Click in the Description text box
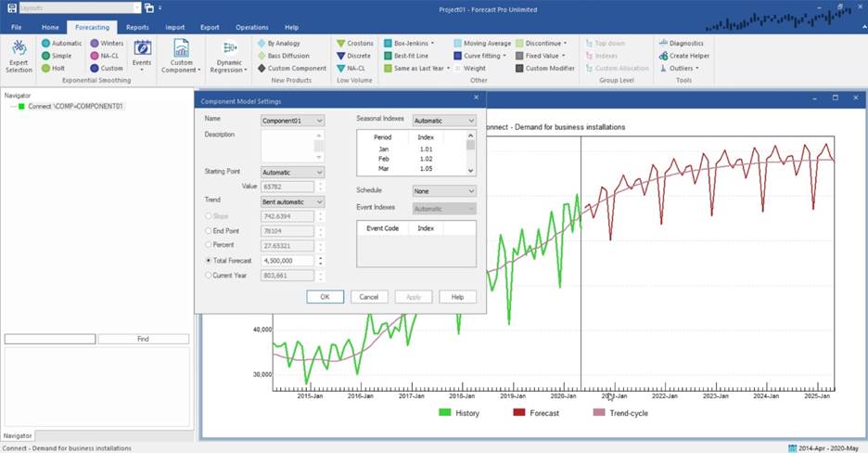Screen dimensions: 868x453 pos(287,146)
